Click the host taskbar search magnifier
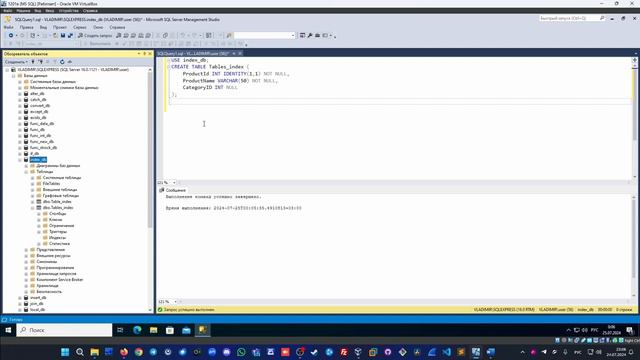This screenshot has height=360, width=640. point(80,352)
